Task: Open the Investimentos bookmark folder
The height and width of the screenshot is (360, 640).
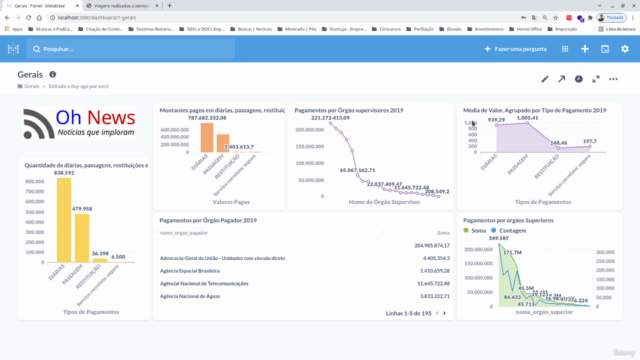Action: [x=486, y=29]
